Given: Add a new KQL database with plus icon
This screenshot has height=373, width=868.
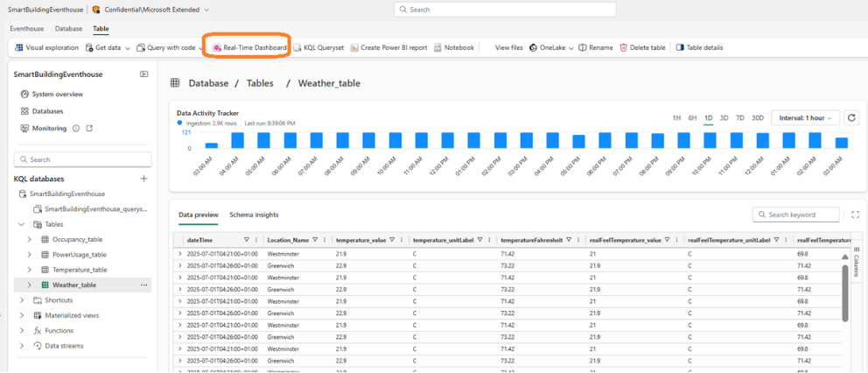Looking at the screenshot, I should click(143, 179).
